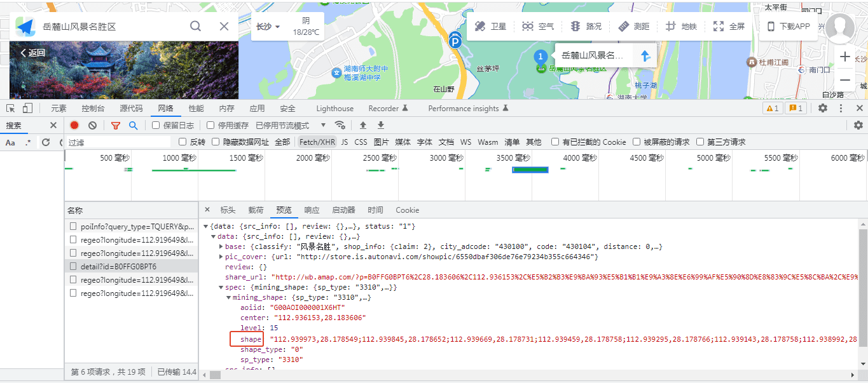
Task: Toggle the device toolbar icon
Action: coord(27,109)
